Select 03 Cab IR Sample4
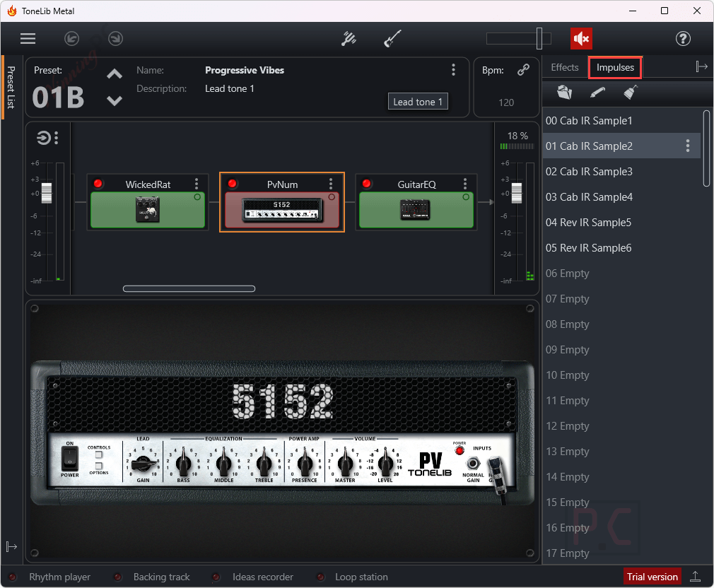 (621, 197)
